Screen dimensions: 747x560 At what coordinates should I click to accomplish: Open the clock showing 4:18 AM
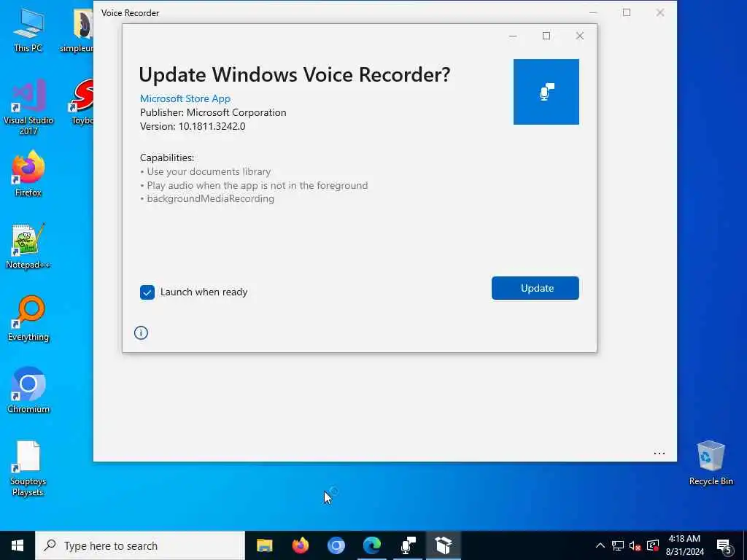(684, 545)
